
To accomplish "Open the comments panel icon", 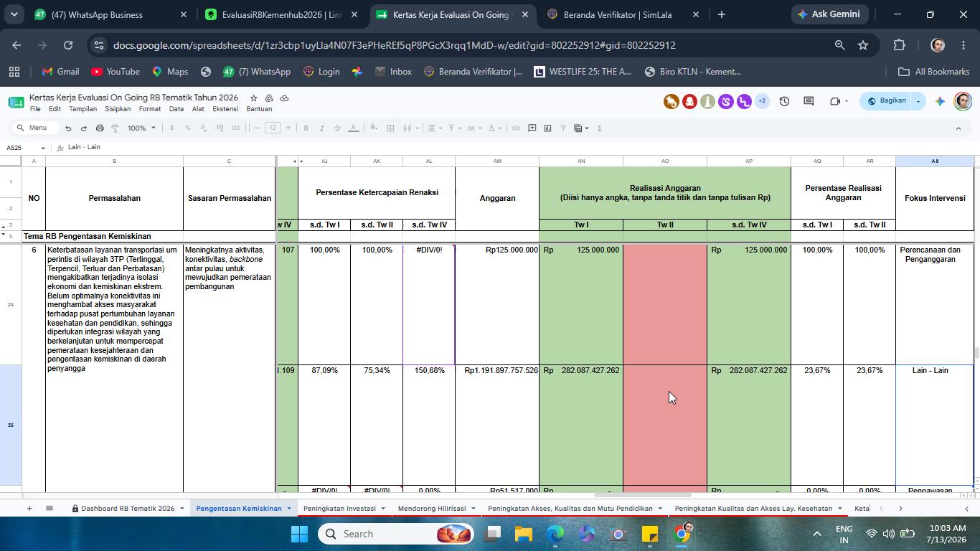I will click(809, 101).
